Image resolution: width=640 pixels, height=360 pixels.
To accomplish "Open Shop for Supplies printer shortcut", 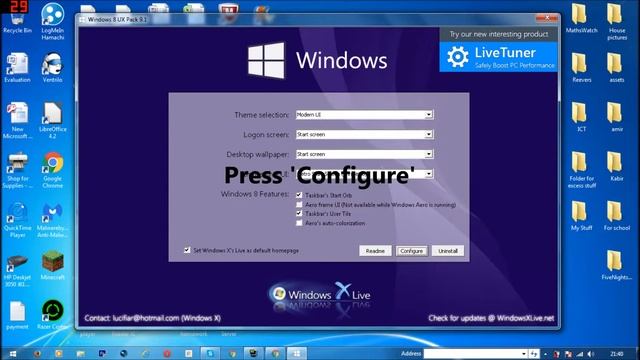I will 17,170.
